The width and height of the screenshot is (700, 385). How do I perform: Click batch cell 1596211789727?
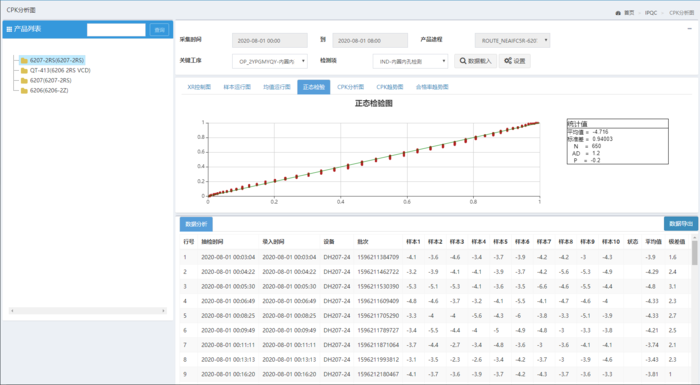[378, 331]
